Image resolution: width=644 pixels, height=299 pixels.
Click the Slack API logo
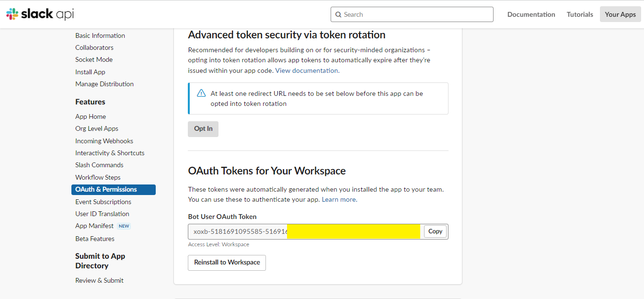[40, 14]
